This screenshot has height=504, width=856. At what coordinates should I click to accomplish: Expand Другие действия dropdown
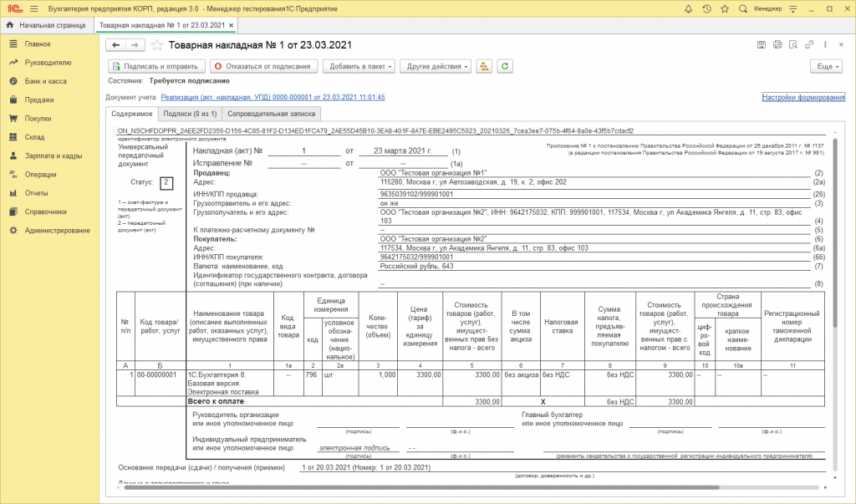coord(436,66)
